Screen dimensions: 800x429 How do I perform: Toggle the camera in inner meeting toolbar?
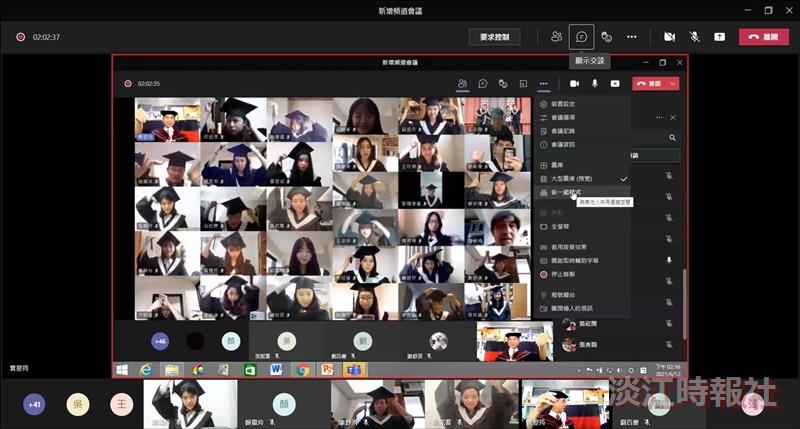click(x=574, y=83)
